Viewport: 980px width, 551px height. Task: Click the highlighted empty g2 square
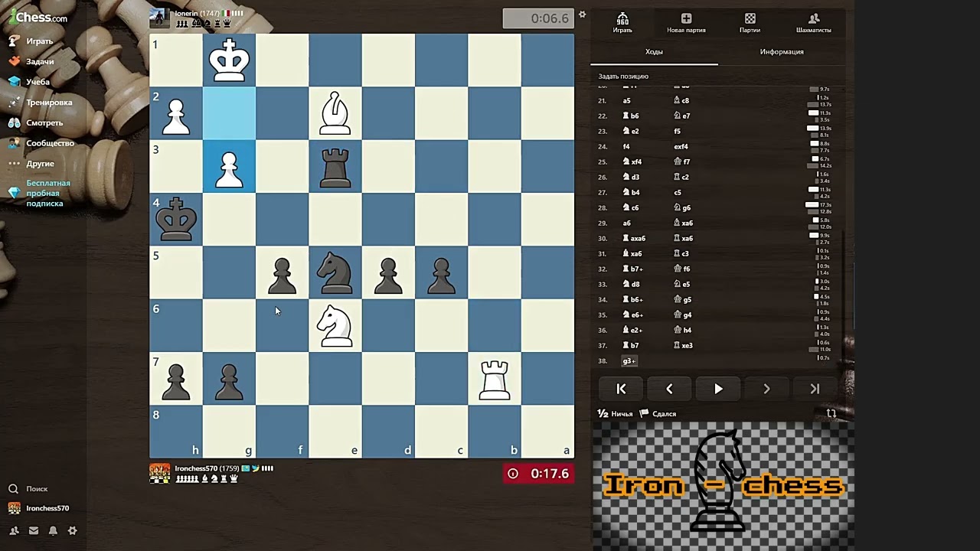(x=229, y=113)
